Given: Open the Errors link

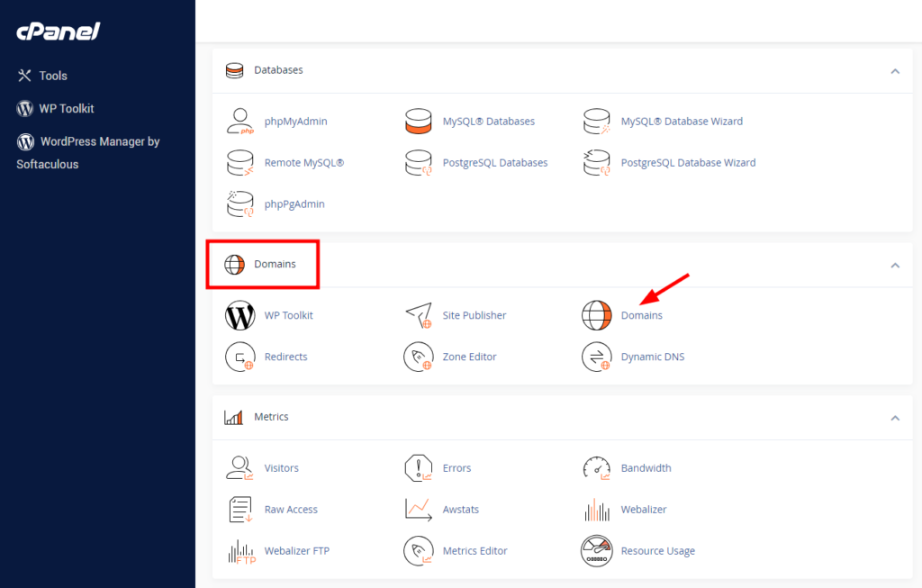Looking at the screenshot, I should (x=456, y=468).
